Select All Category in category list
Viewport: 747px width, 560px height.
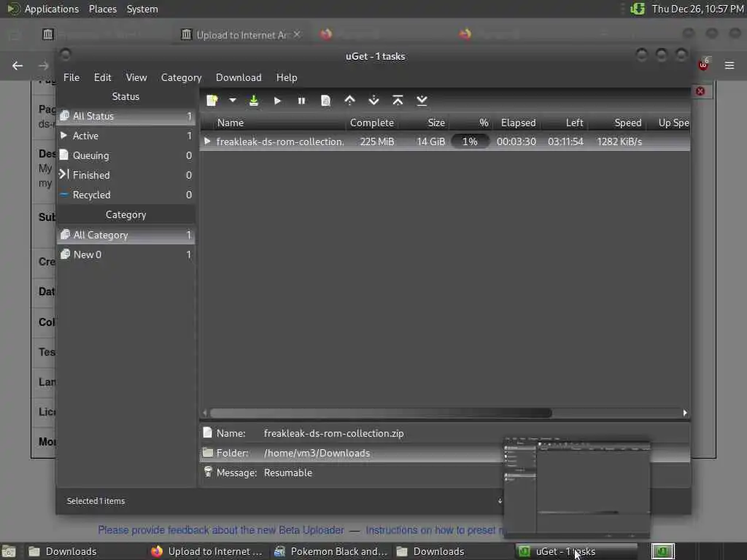(x=125, y=235)
